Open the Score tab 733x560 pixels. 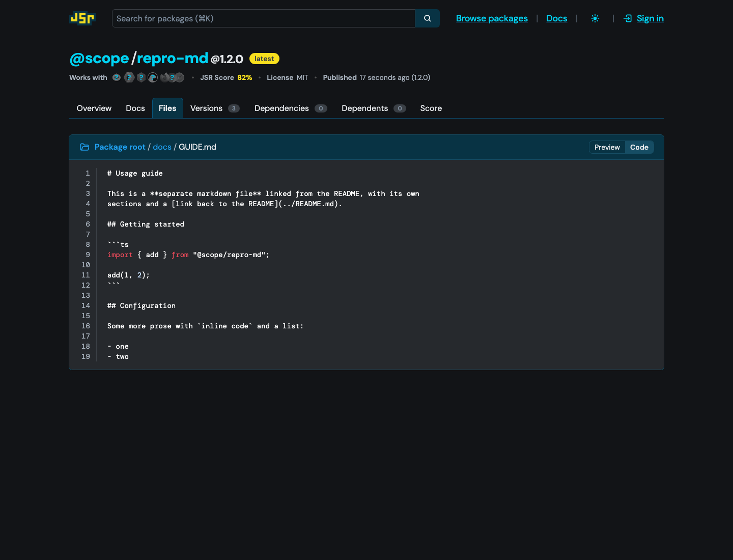point(431,108)
